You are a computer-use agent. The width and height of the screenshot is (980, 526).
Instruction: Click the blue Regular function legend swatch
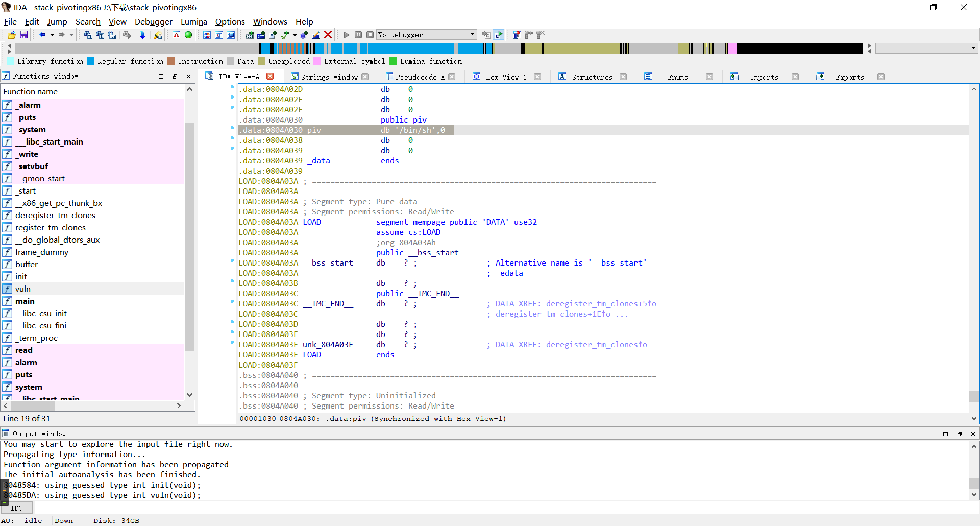[x=91, y=61]
